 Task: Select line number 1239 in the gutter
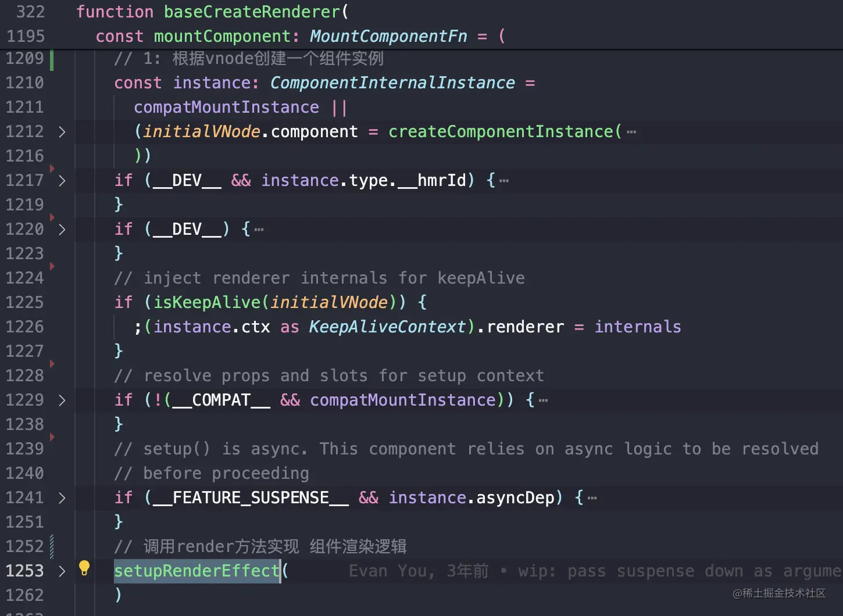coord(24,449)
